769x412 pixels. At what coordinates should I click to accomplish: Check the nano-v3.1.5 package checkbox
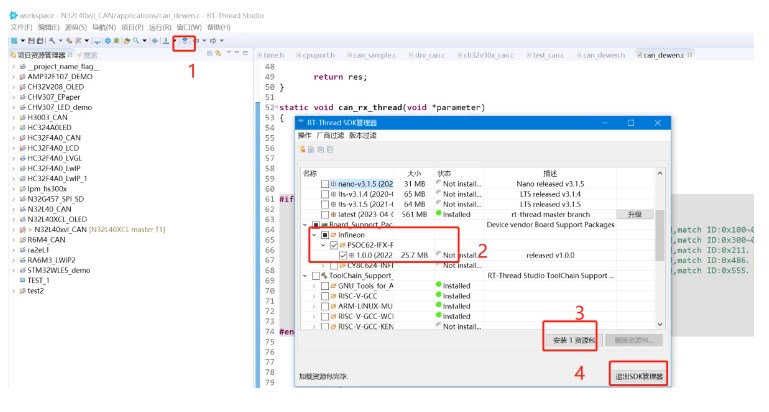325,184
